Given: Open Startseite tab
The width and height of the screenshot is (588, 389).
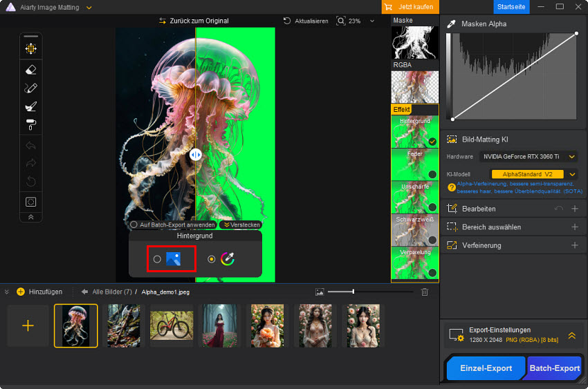Looking at the screenshot, I should tap(511, 7).
